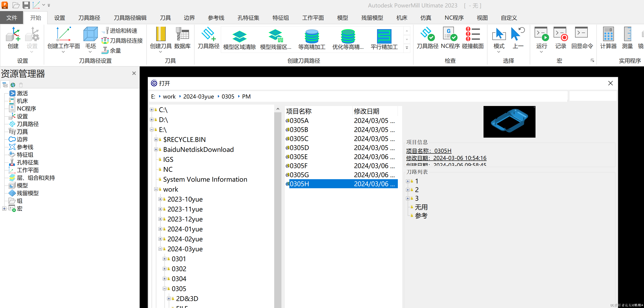
Task: Select 刀具 (Tools) in explorer tree
Action: [22, 132]
